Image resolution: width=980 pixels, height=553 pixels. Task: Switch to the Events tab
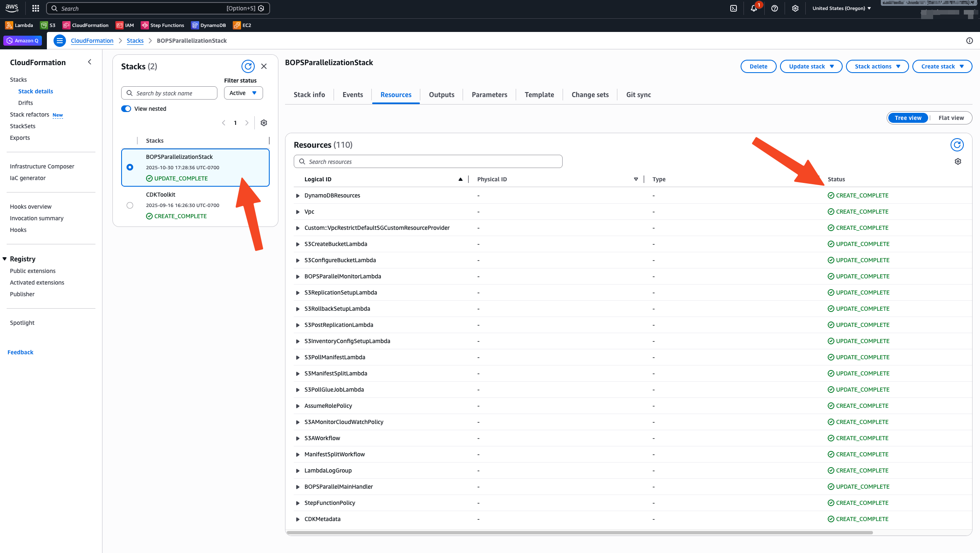point(353,95)
